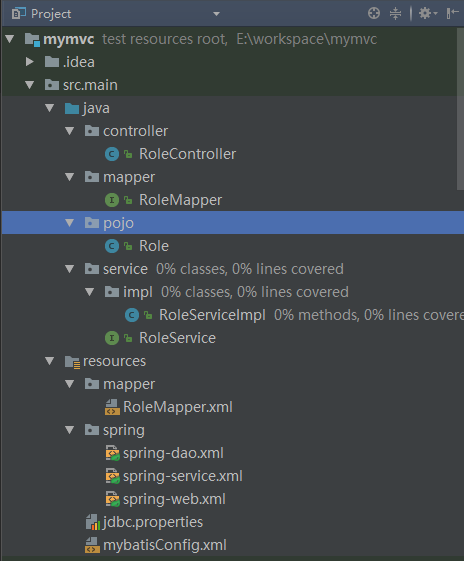Select the RoleMapper interface

click(181, 200)
